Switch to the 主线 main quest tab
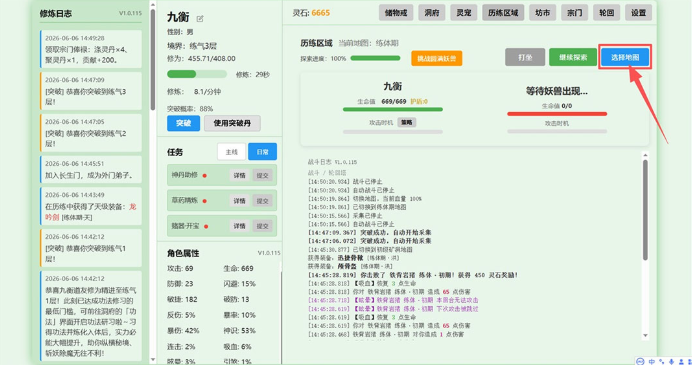 coord(232,152)
